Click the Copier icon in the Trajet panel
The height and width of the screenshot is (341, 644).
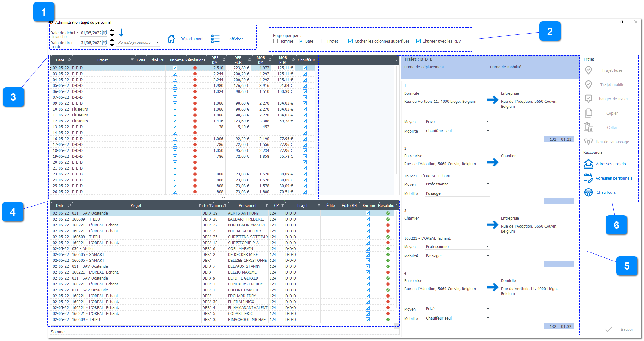pyautogui.click(x=588, y=113)
